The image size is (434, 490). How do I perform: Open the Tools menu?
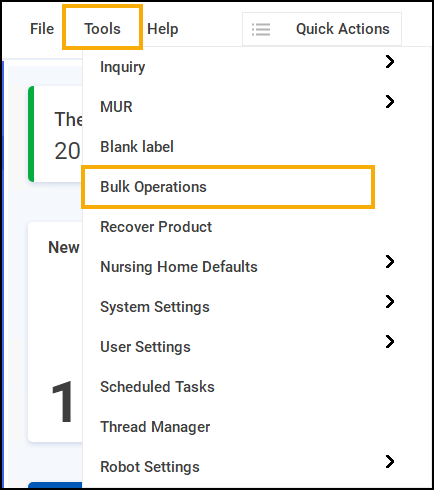point(102,29)
